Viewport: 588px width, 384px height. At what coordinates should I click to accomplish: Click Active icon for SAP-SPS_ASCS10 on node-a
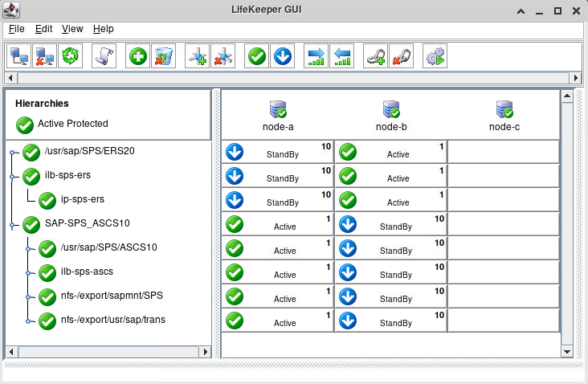[235, 224]
